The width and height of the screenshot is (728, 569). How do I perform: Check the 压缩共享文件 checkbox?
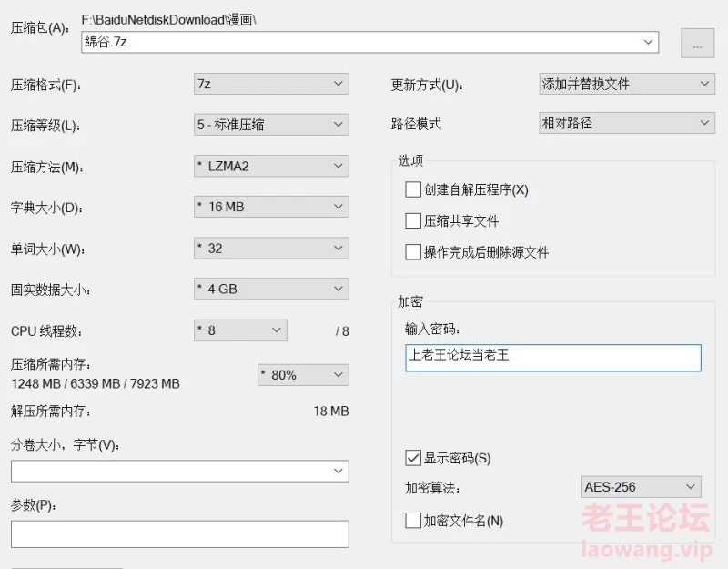(413, 220)
